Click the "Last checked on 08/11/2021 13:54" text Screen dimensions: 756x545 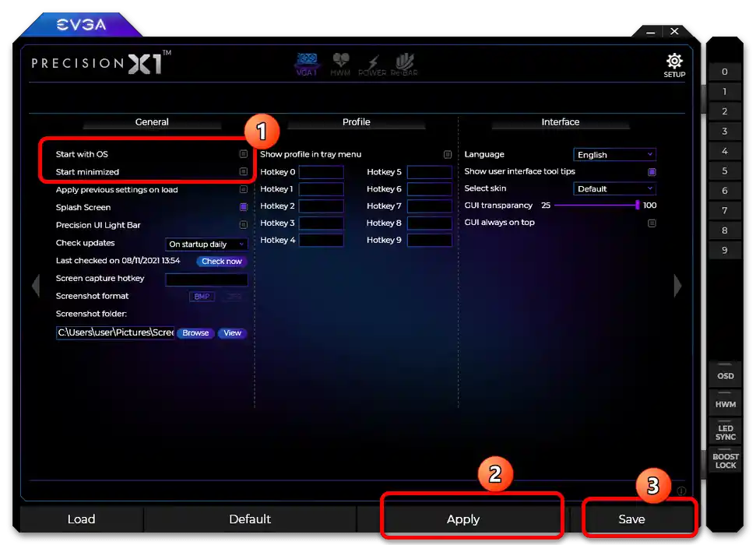click(118, 261)
